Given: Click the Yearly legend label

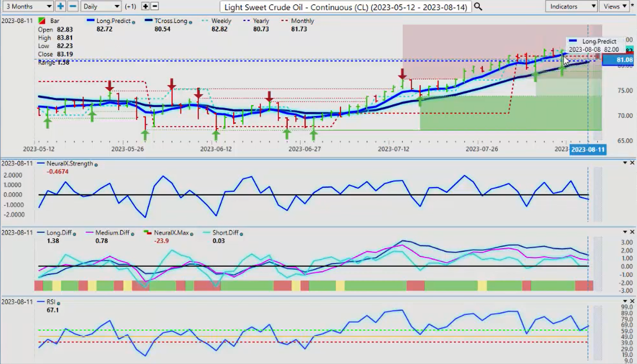Looking at the screenshot, I should click(261, 21).
